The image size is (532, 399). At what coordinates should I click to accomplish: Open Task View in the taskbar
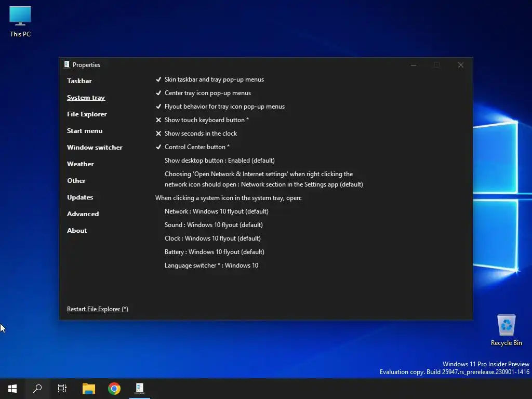click(x=62, y=388)
